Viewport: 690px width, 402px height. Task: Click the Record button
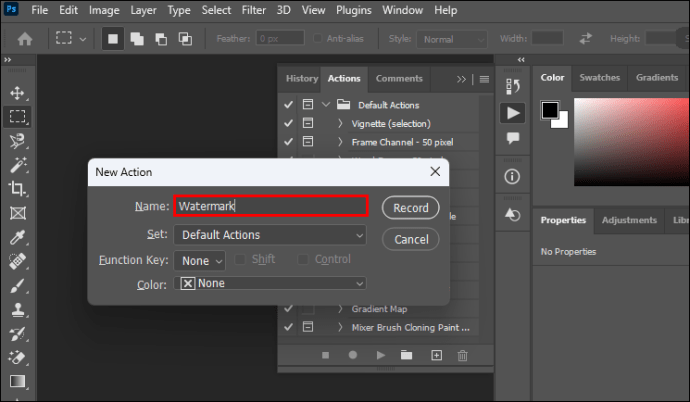click(410, 208)
